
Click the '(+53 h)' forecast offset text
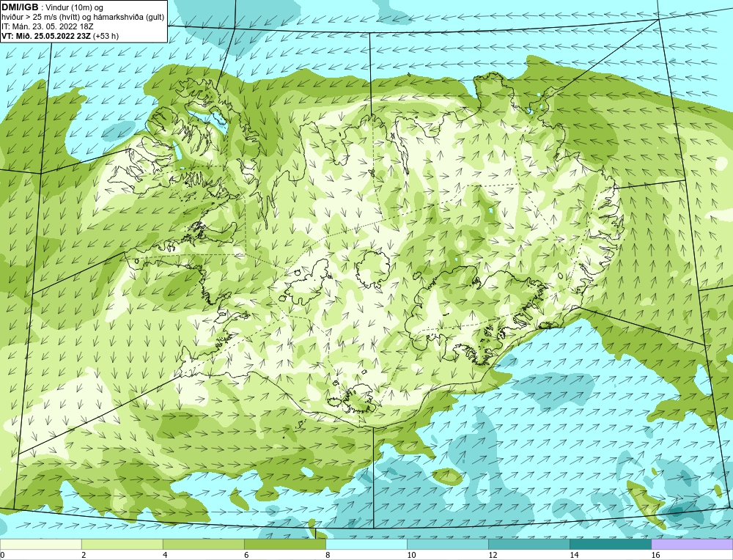tap(106, 36)
